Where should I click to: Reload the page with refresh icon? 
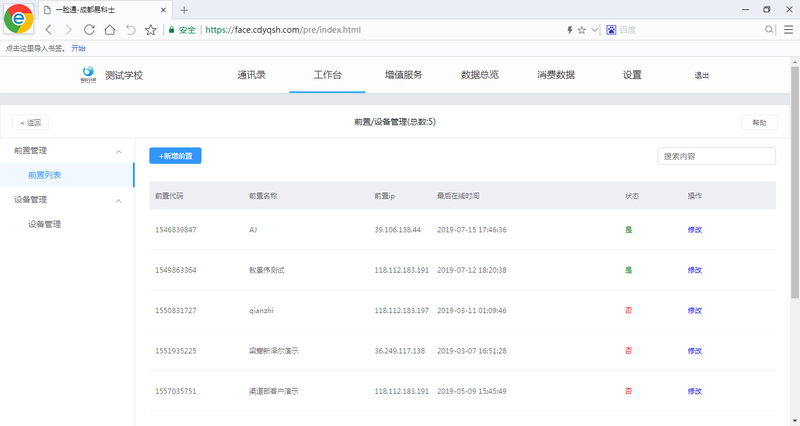pyautogui.click(x=89, y=30)
